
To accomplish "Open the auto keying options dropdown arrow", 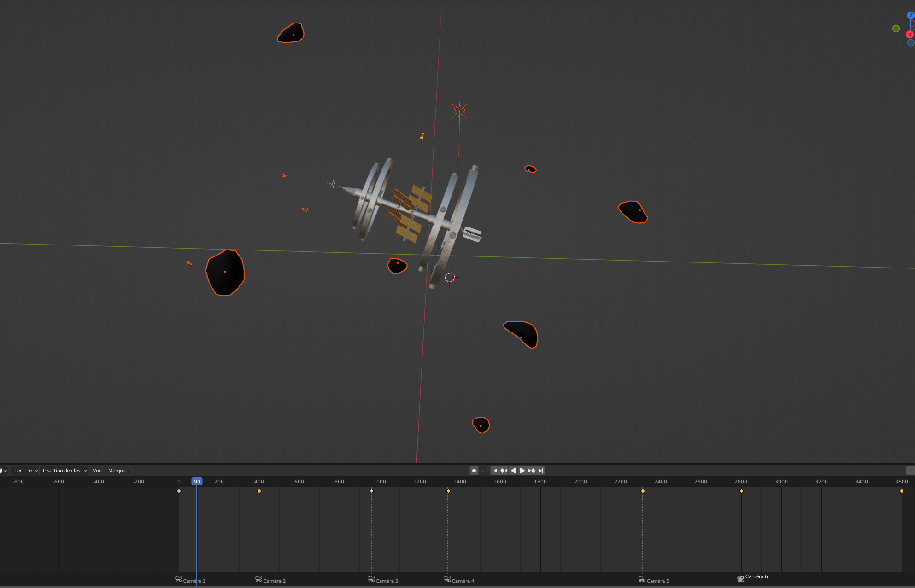I will click(x=482, y=470).
